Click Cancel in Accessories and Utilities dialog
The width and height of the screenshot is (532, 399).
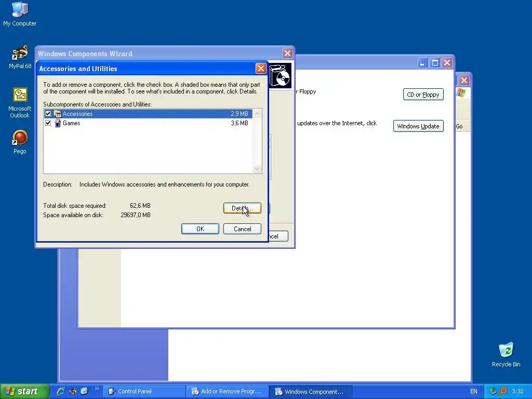[242, 229]
